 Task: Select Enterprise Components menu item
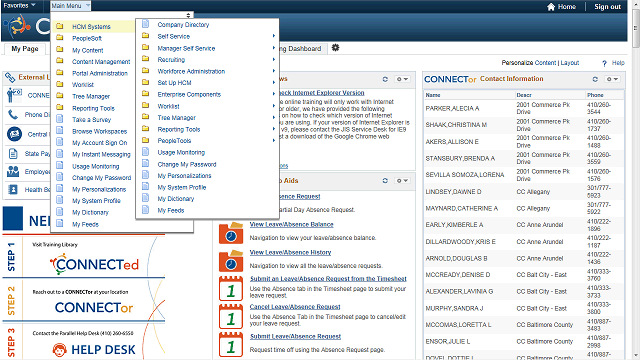pyautogui.click(x=189, y=94)
